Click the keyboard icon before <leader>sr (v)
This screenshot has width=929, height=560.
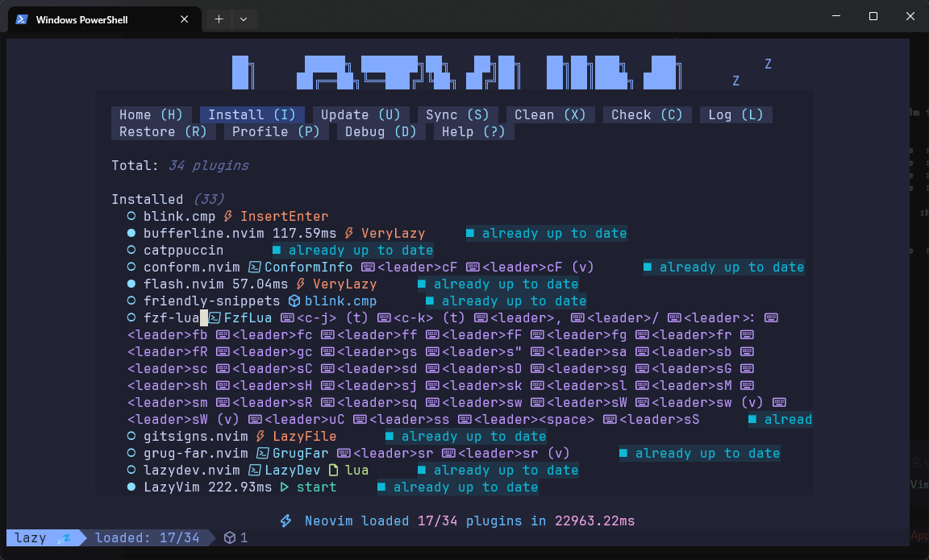click(448, 454)
